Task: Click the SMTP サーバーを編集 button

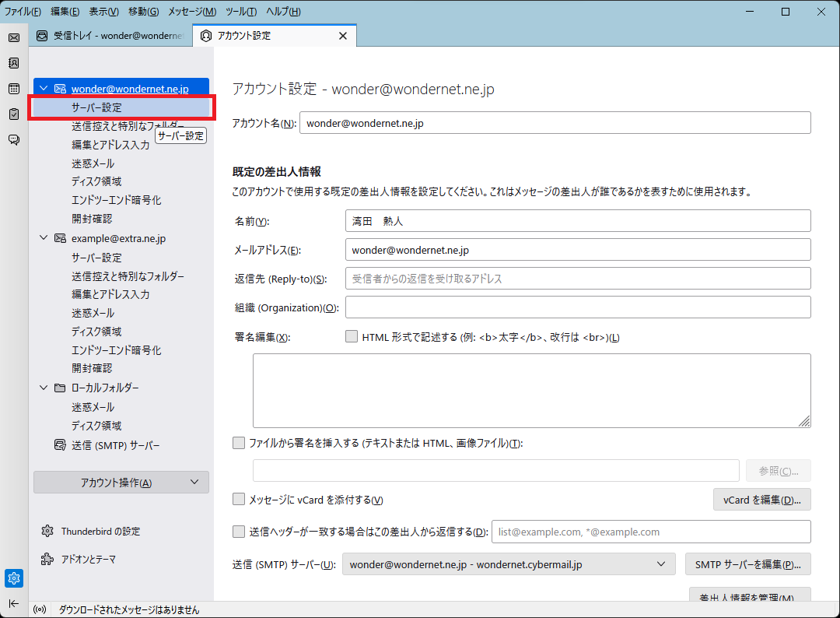Action: coord(748,564)
